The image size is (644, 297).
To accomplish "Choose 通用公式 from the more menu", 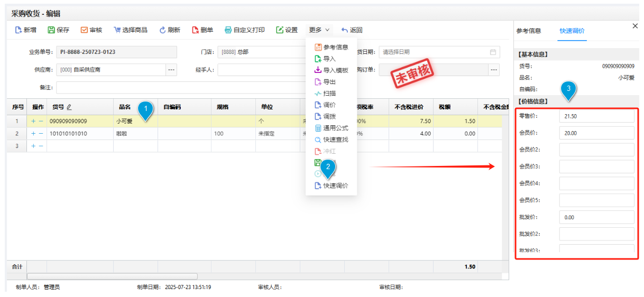I will [x=331, y=128].
